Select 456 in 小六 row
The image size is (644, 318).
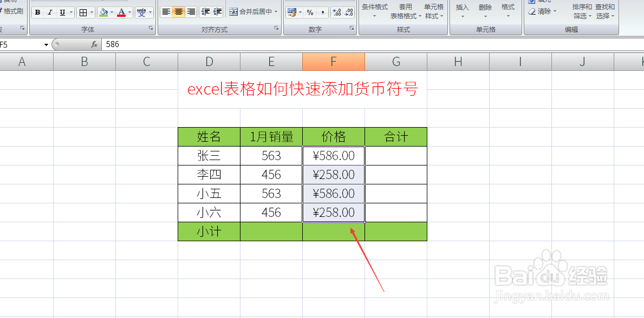point(271,212)
